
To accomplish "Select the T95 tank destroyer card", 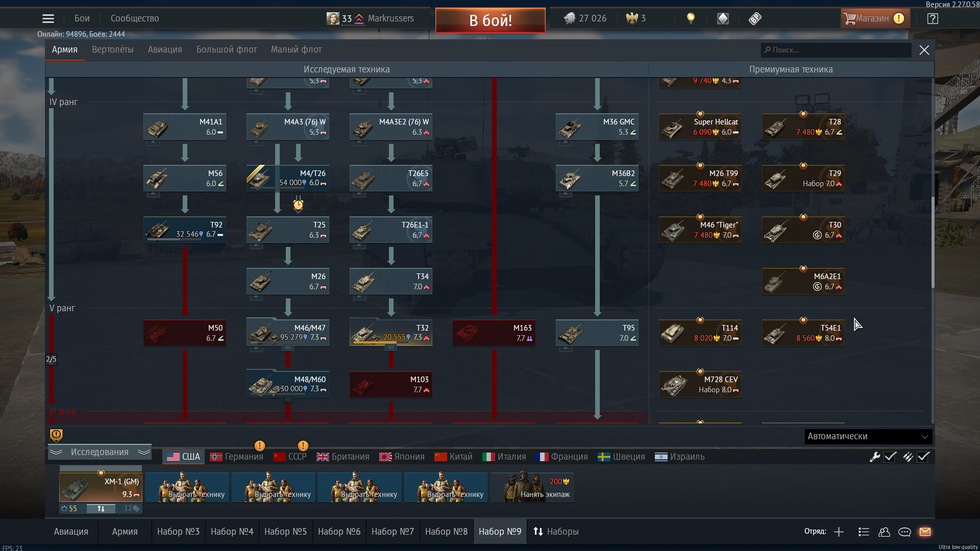I will 597,333.
